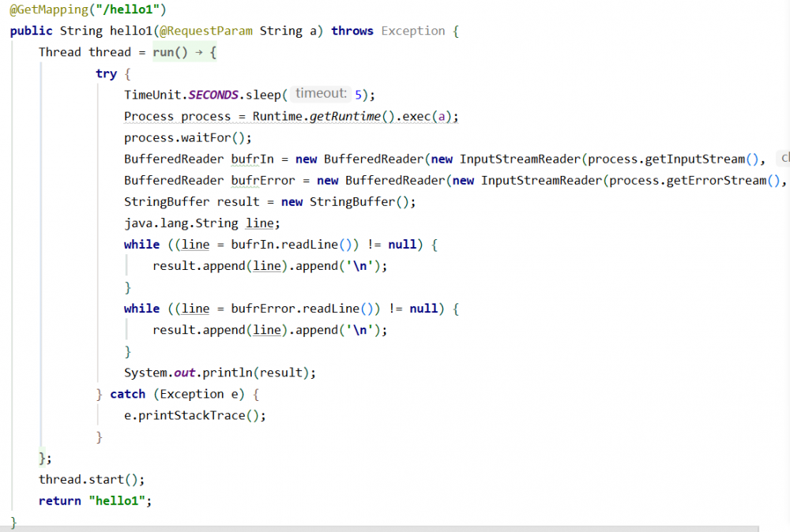Click the returned "hello1" string literal
Viewport: 790px width, 532px height.
pos(117,501)
